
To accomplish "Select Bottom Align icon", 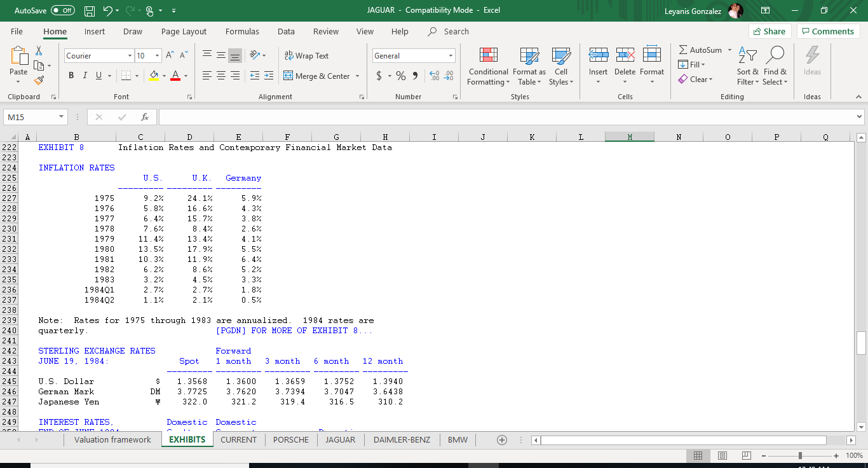I will 235,56.
